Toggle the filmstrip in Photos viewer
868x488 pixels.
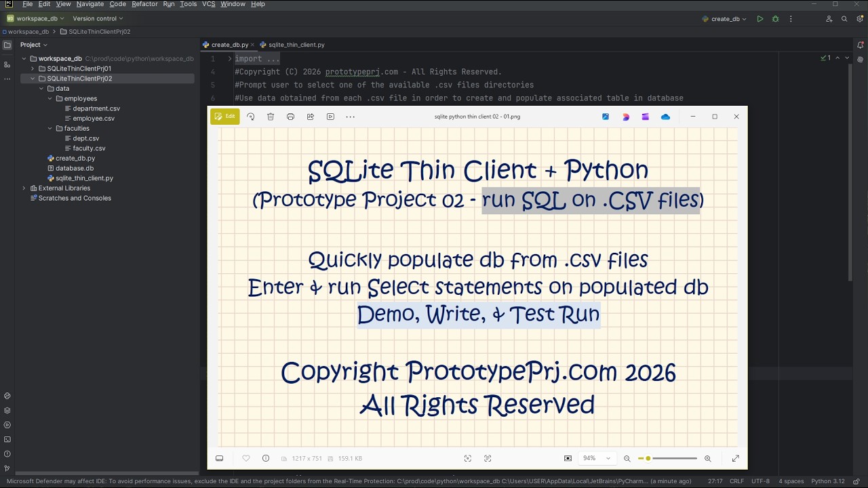tap(220, 459)
